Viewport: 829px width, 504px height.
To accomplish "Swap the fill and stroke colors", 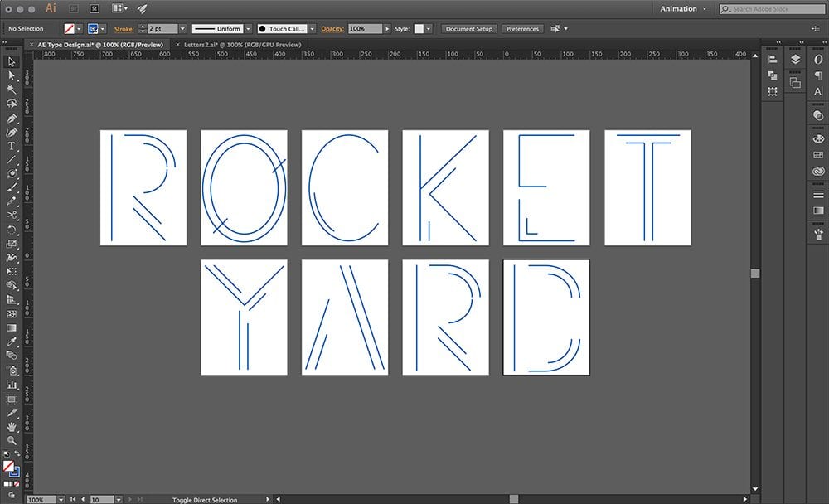I will click(x=17, y=455).
